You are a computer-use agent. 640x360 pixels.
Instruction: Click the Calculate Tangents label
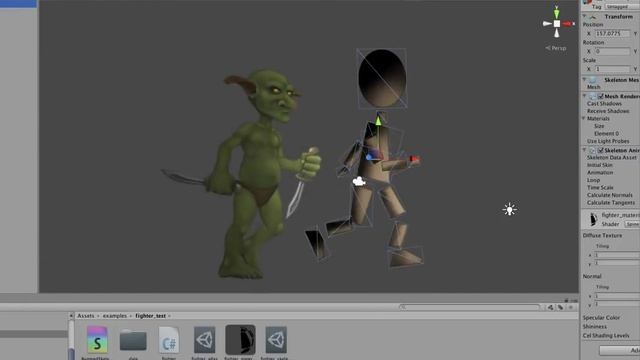pyautogui.click(x=611, y=203)
